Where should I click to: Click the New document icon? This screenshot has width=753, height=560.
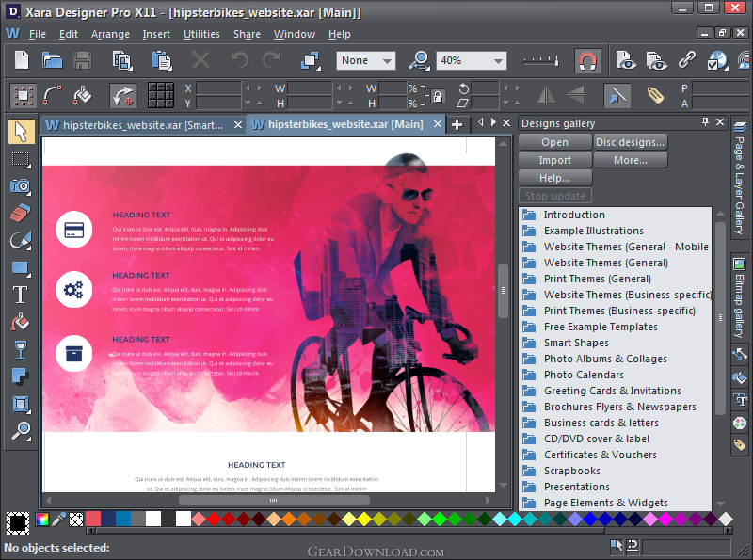tap(22, 60)
